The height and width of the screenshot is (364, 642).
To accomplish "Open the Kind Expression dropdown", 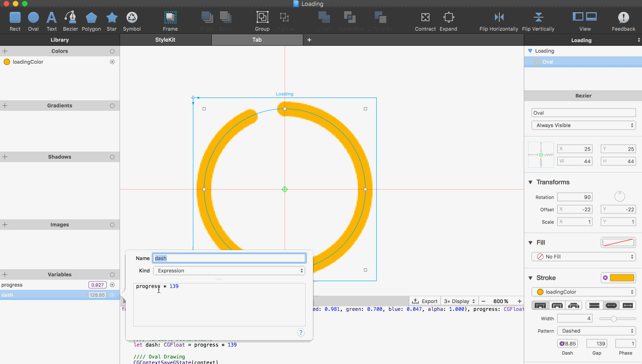I will (x=229, y=271).
